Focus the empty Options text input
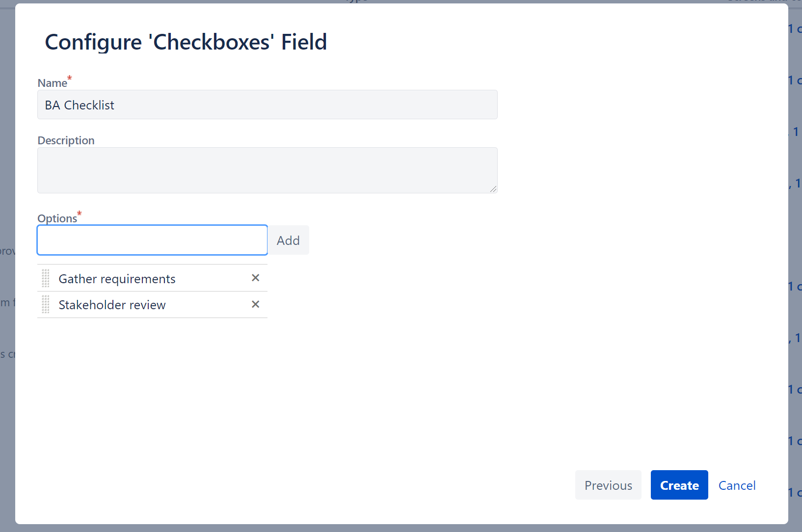Image resolution: width=802 pixels, height=532 pixels. click(x=152, y=240)
